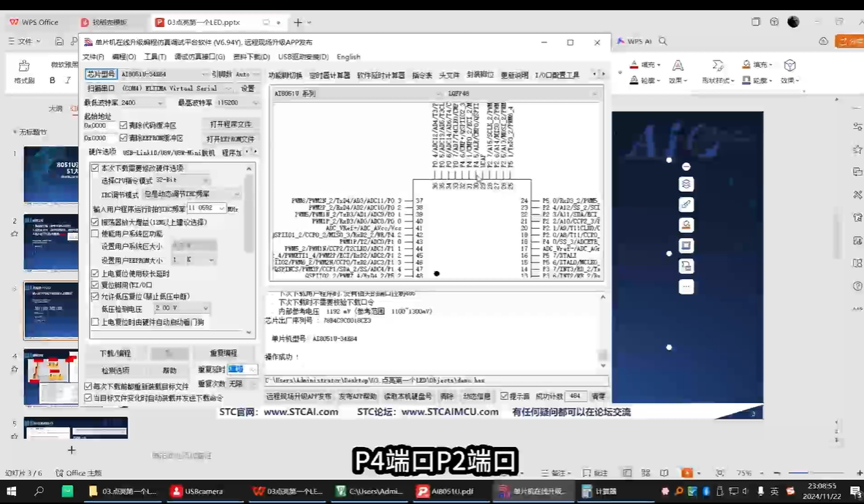Click the 下载/编程 button
This screenshot has height=504, width=864.
pyautogui.click(x=115, y=353)
